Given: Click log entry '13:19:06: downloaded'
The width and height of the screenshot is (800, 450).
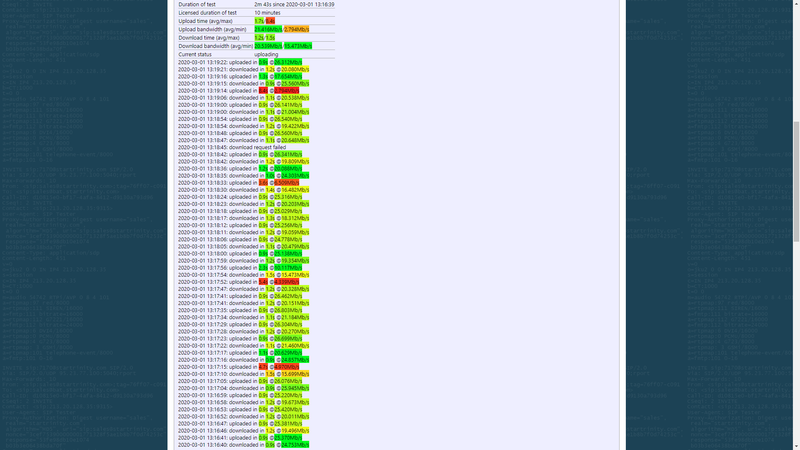Looking at the screenshot, I should point(243,98).
